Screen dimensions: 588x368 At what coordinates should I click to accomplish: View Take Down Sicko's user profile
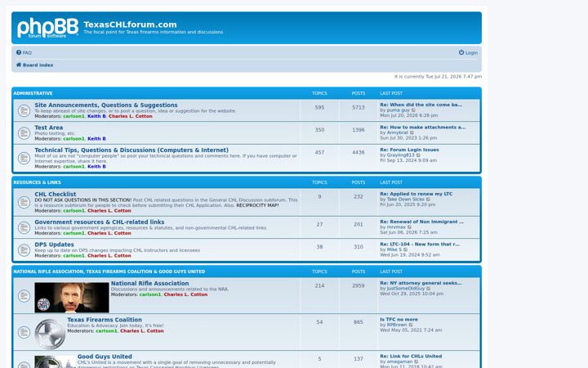[x=406, y=200]
